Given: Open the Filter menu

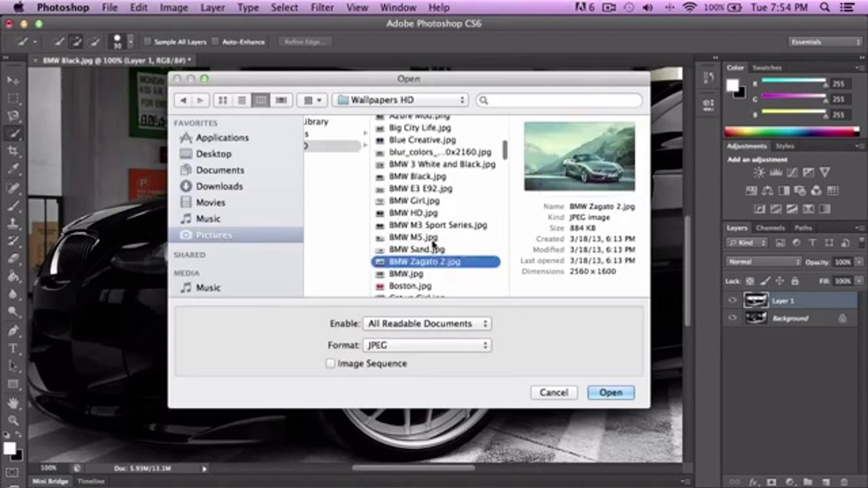Looking at the screenshot, I should [322, 7].
